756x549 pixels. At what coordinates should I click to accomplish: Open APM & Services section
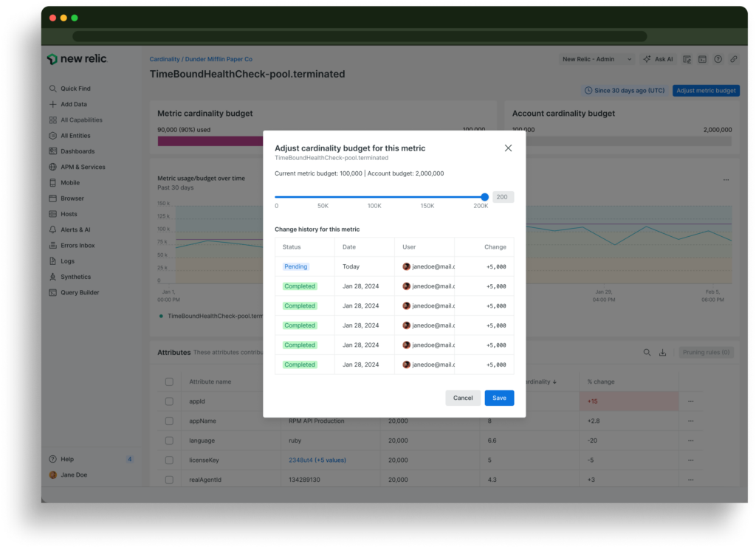(x=77, y=168)
